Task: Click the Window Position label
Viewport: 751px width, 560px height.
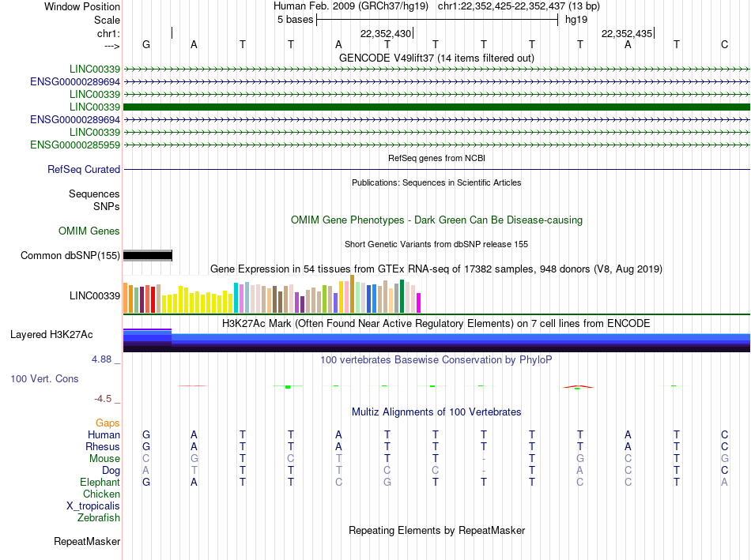Action: 82,6
